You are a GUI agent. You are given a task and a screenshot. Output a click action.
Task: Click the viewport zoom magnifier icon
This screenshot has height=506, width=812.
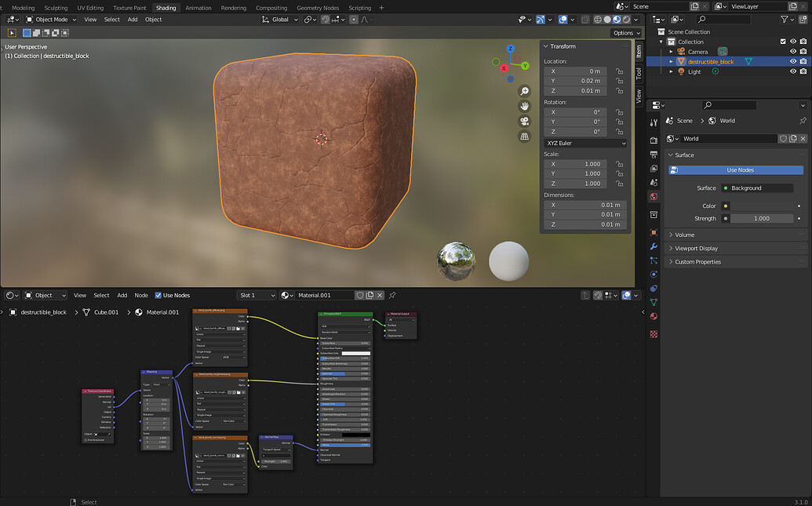click(x=525, y=91)
